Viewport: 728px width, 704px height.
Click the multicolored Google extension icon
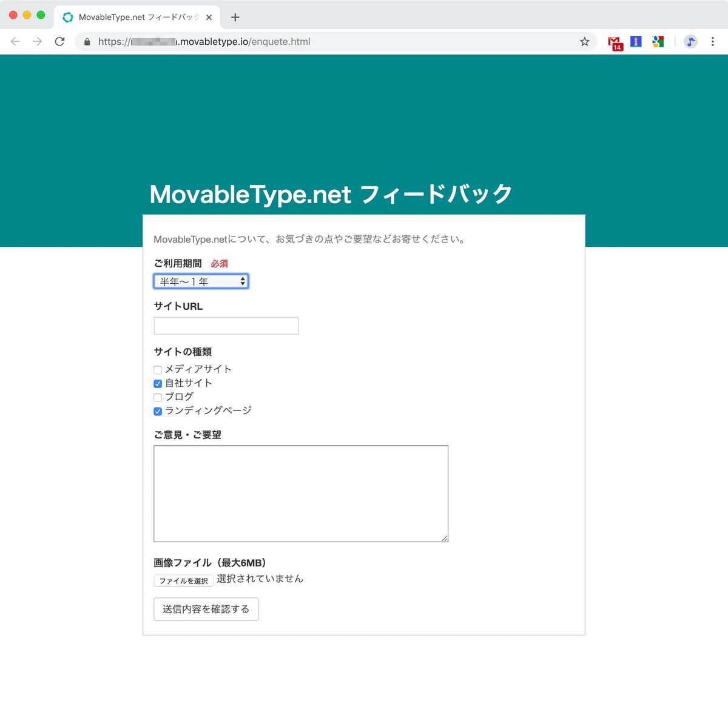pyautogui.click(x=658, y=41)
